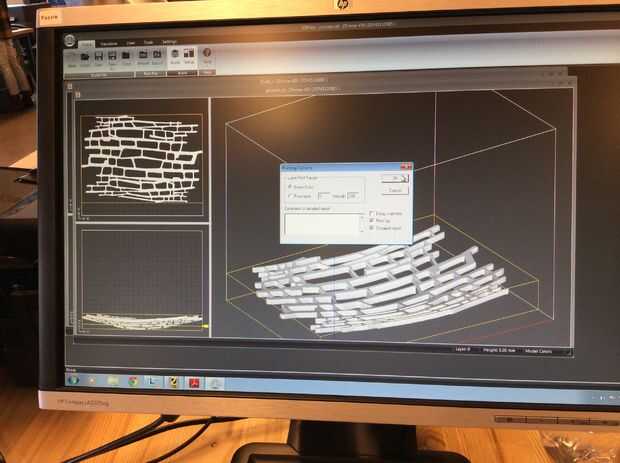Click 'Layer 0' in the status bar

coord(463,350)
